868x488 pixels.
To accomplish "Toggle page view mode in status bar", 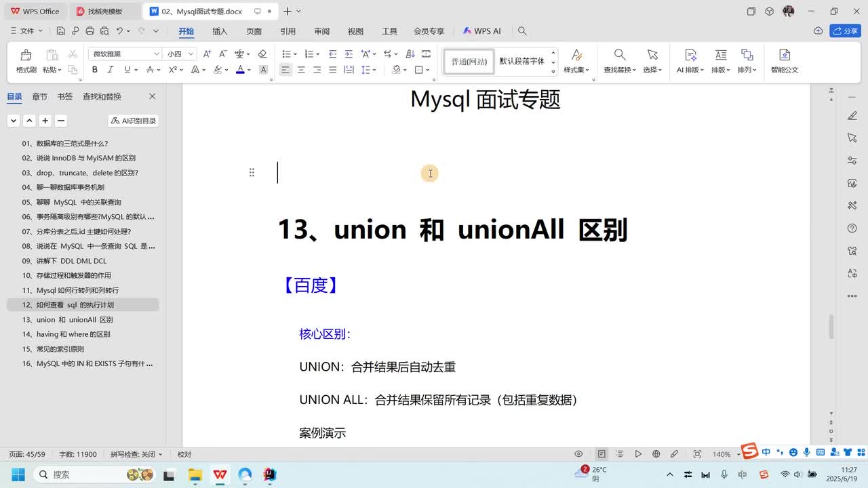I will 601,454.
